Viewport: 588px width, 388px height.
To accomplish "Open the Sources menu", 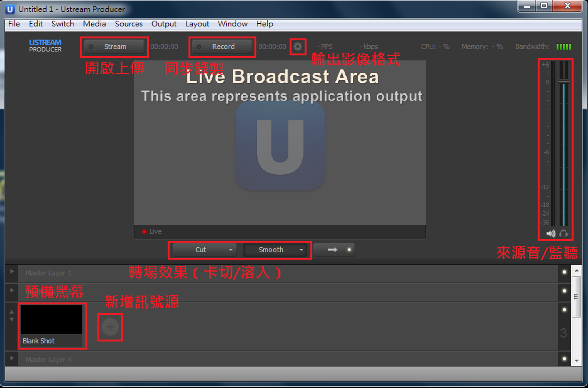I will (x=128, y=24).
